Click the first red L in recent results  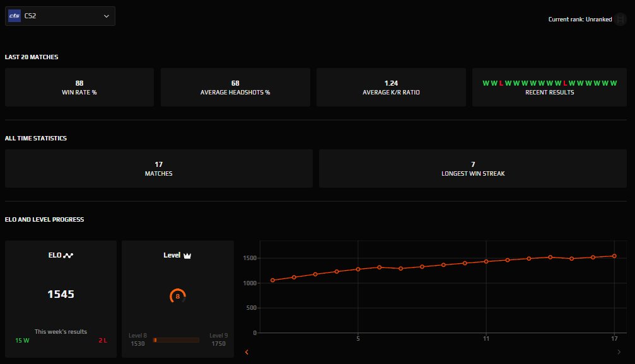[x=501, y=83]
